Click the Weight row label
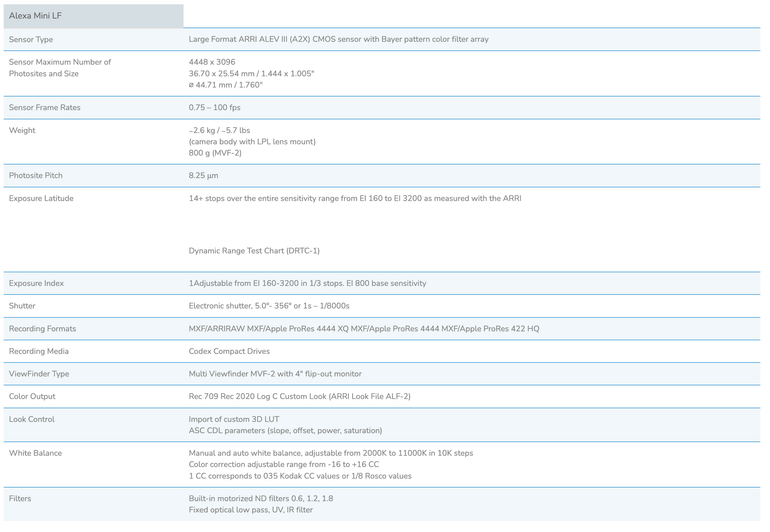The width and height of the screenshot is (770, 532). [x=22, y=130]
